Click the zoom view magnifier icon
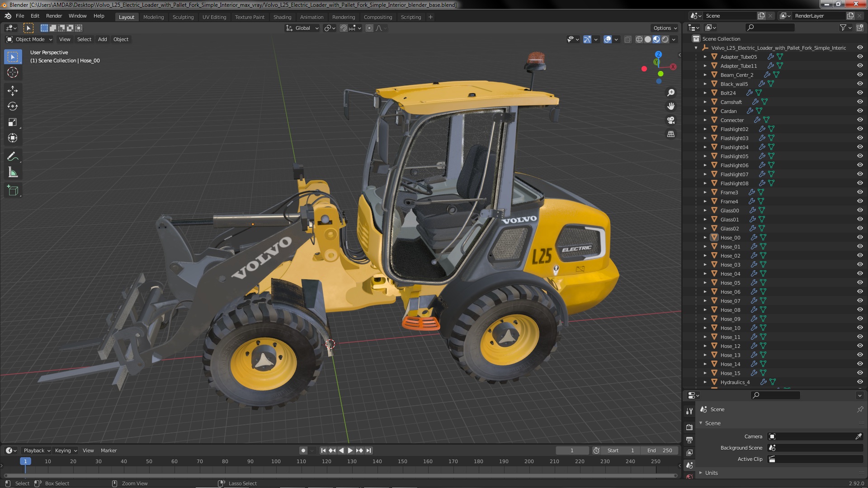This screenshot has height=488, width=868. click(671, 93)
